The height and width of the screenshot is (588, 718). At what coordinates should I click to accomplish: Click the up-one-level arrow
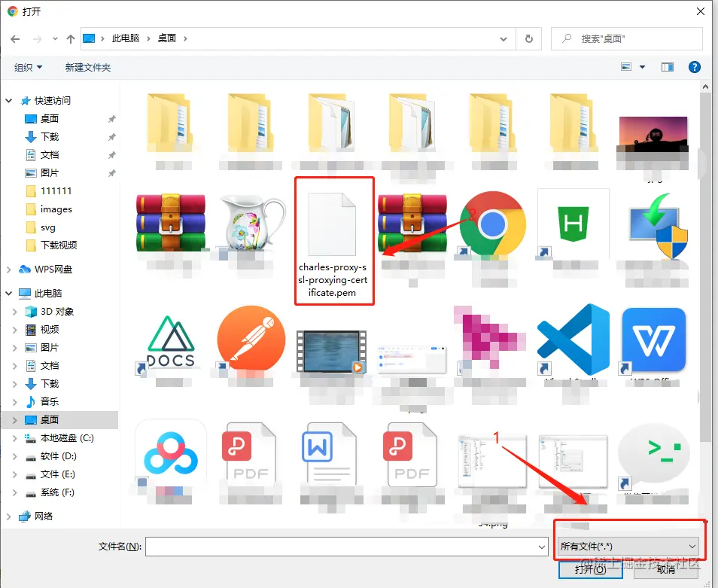point(71,39)
